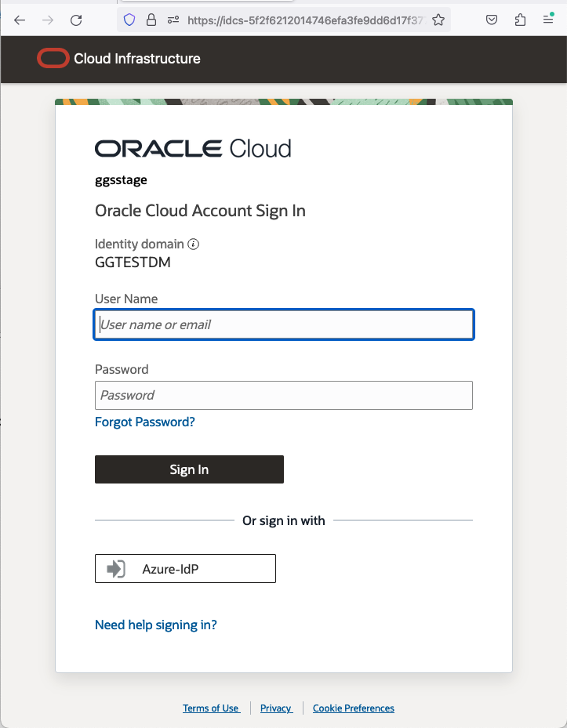This screenshot has height=728, width=567.
Task: Save the page to Pocket
Action: (492, 20)
